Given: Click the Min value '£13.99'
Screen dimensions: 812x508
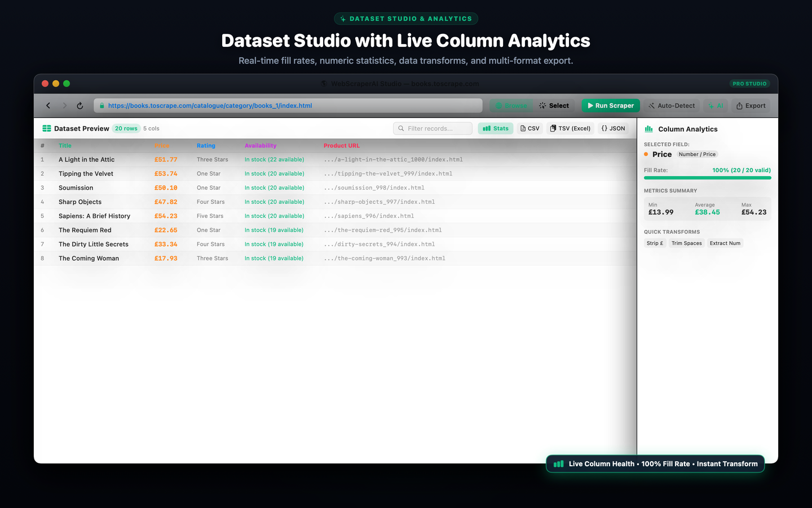Looking at the screenshot, I should click(661, 212).
